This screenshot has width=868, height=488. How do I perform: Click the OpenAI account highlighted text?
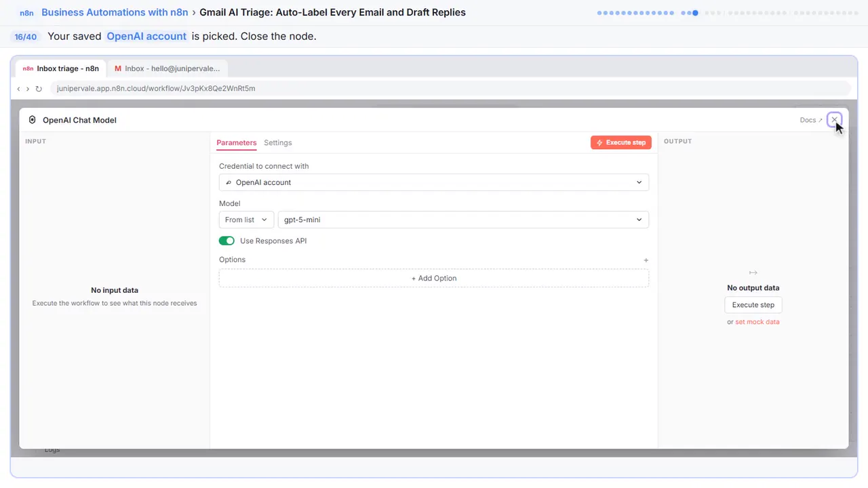click(146, 36)
